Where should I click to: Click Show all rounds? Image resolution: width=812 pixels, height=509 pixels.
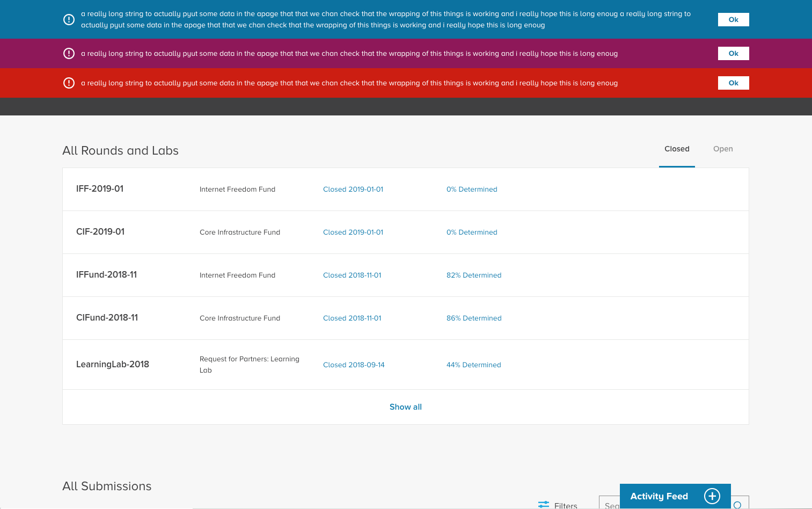coord(405,406)
